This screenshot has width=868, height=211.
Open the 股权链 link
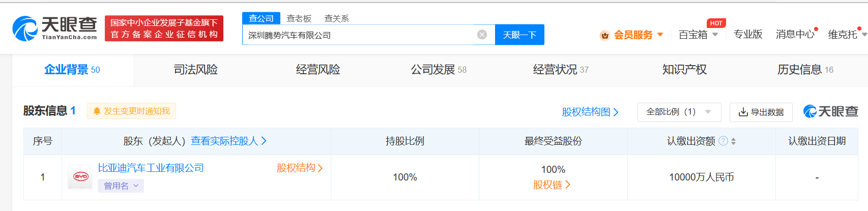click(x=552, y=185)
